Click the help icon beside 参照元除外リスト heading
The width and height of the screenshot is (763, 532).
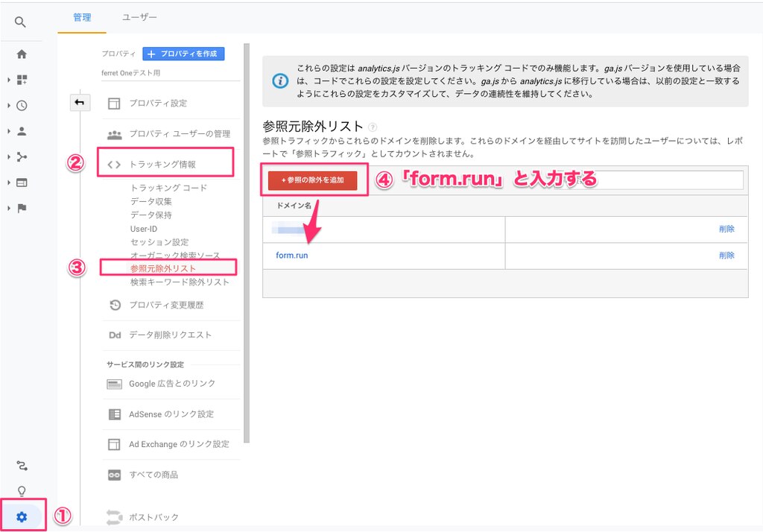click(x=373, y=127)
